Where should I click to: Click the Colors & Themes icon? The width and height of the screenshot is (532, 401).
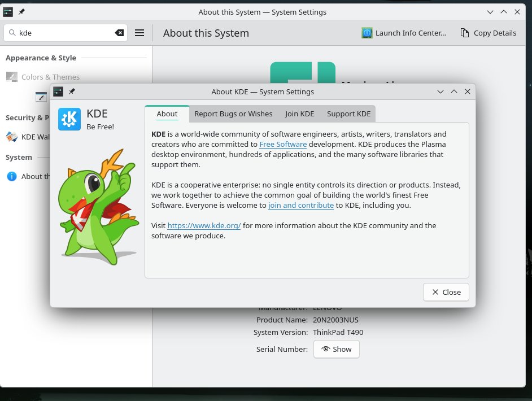point(12,77)
